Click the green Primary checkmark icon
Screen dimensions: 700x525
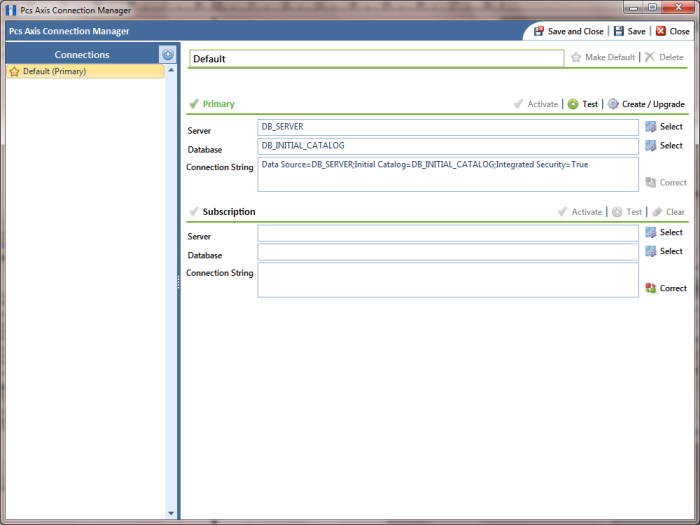tap(194, 104)
